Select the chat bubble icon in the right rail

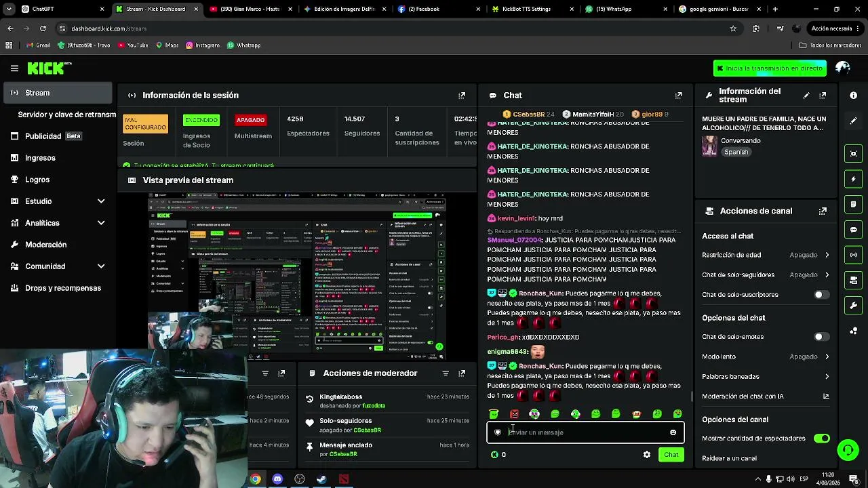[853, 230]
